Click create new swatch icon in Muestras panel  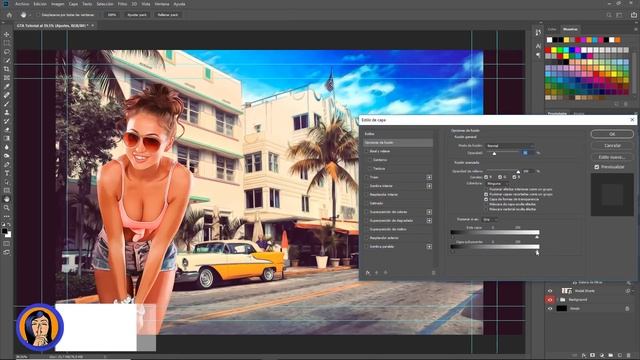pyautogui.click(x=617, y=104)
